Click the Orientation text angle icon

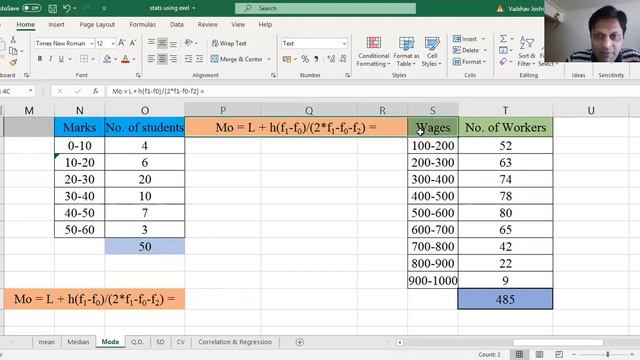coord(188,43)
